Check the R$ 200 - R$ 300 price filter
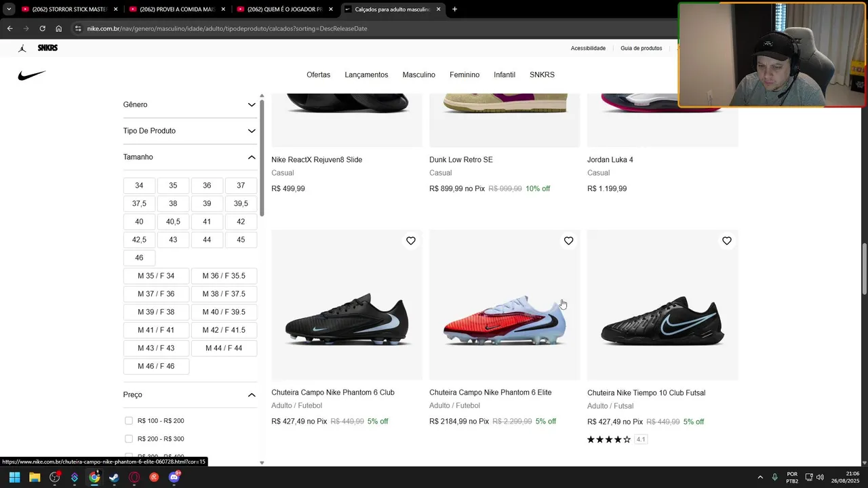 click(x=129, y=439)
